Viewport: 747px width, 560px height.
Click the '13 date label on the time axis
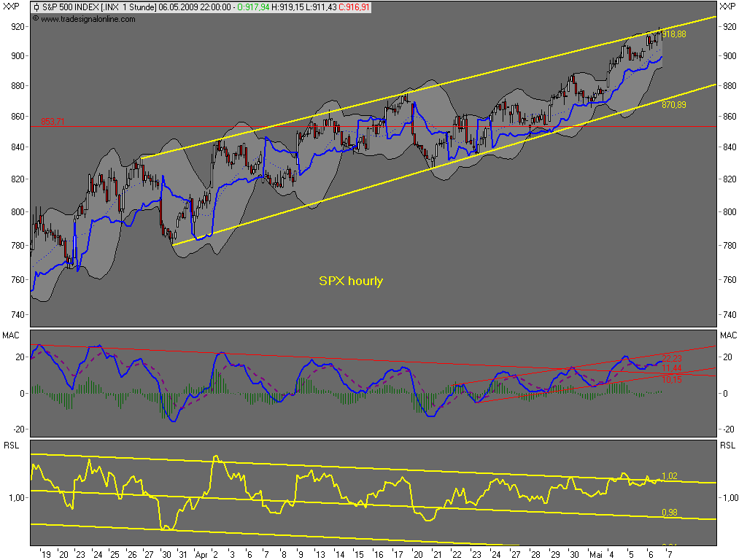[320, 555]
